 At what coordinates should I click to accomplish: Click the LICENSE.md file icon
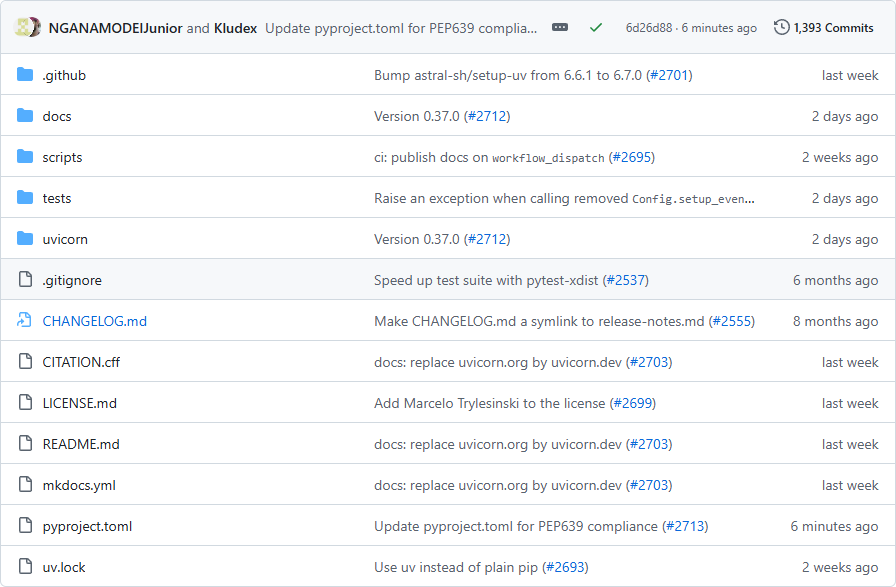pos(25,403)
